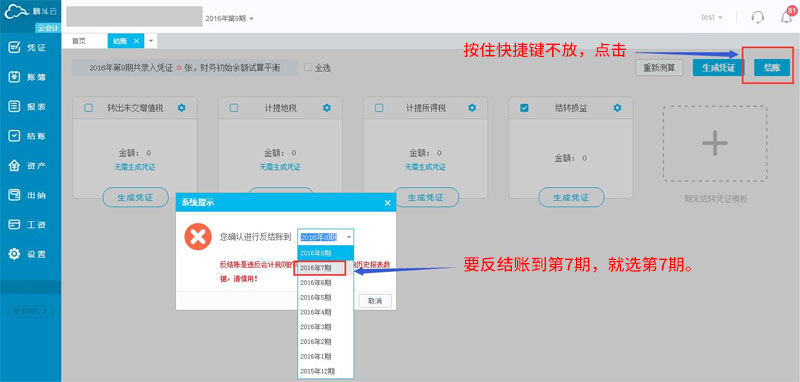Click the 重新测算 button
The width and height of the screenshot is (800, 382).
(x=659, y=67)
